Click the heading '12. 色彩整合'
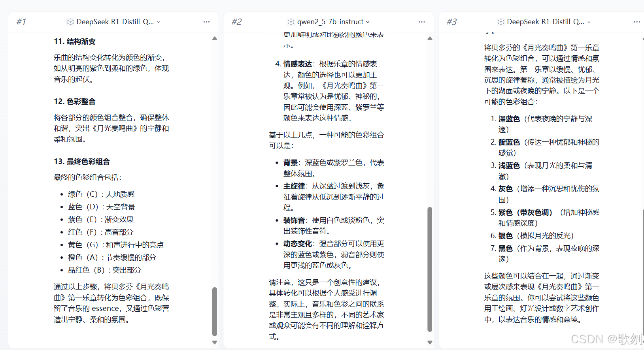644x350 pixels. 75,102
